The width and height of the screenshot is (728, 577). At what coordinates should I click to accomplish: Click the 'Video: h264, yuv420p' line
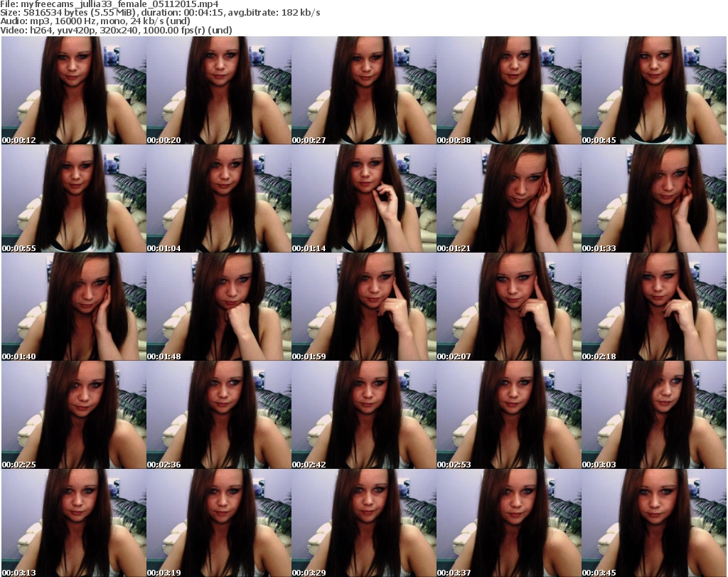(x=116, y=30)
